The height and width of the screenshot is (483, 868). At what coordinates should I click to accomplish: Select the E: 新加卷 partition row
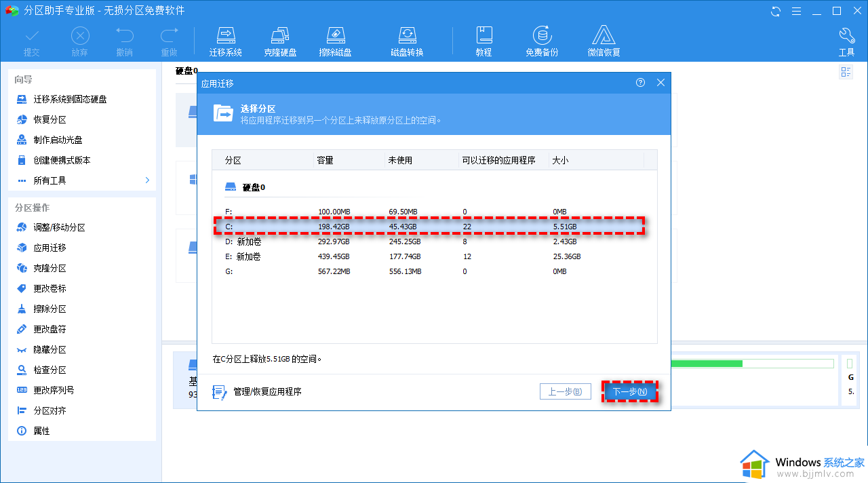tap(434, 256)
